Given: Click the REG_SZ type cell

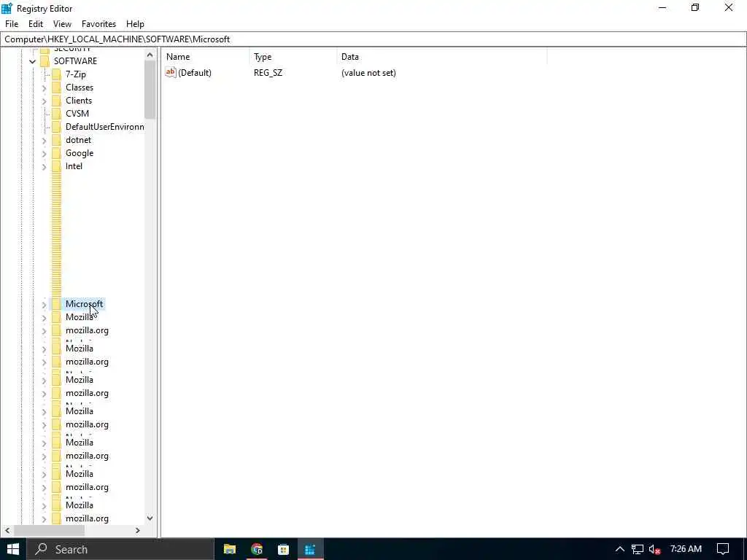Looking at the screenshot, I should coord(268,73).
